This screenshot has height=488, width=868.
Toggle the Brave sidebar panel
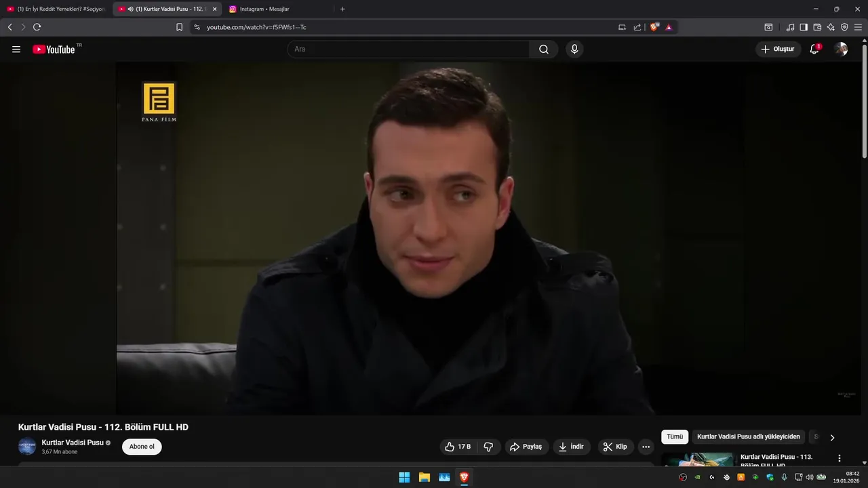point(804,27)
